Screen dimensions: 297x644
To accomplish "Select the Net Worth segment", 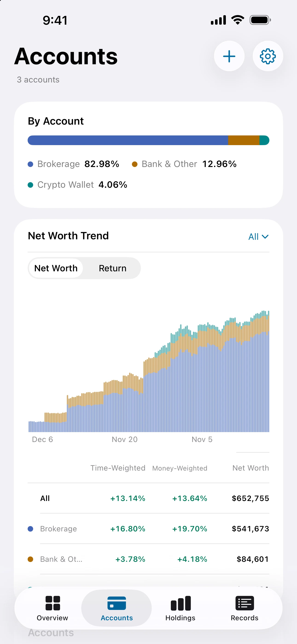I will 56,268.
